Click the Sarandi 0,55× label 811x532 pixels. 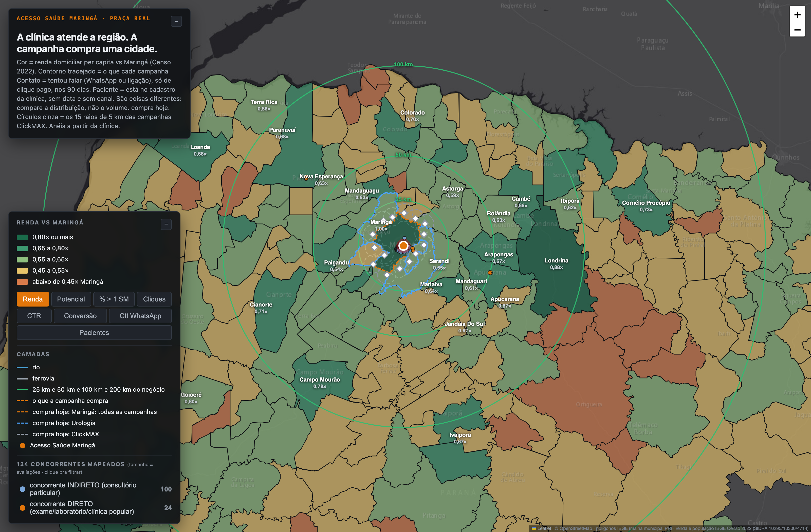pos(439,264)
